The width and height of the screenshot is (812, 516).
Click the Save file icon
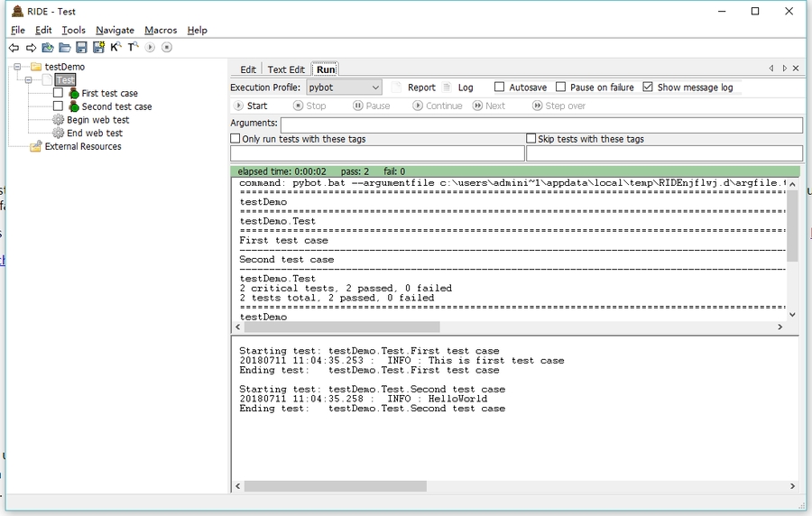(81, 48)
